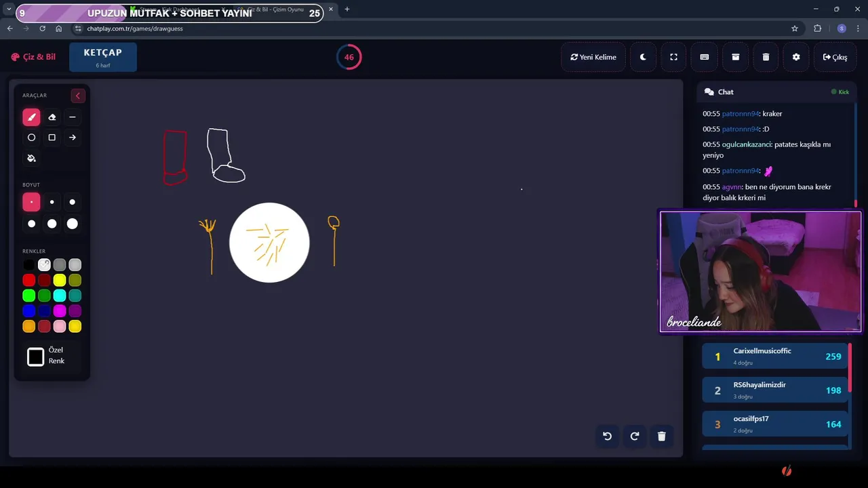Click the chatplay.com.tr address bar
868x488 pixels.
tap(434, 28)
